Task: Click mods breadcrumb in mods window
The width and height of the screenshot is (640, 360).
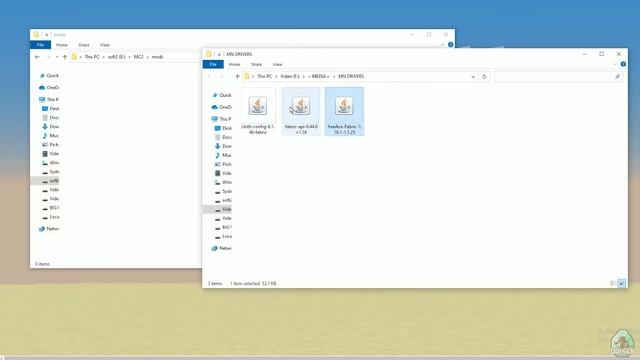Action: 158,57
